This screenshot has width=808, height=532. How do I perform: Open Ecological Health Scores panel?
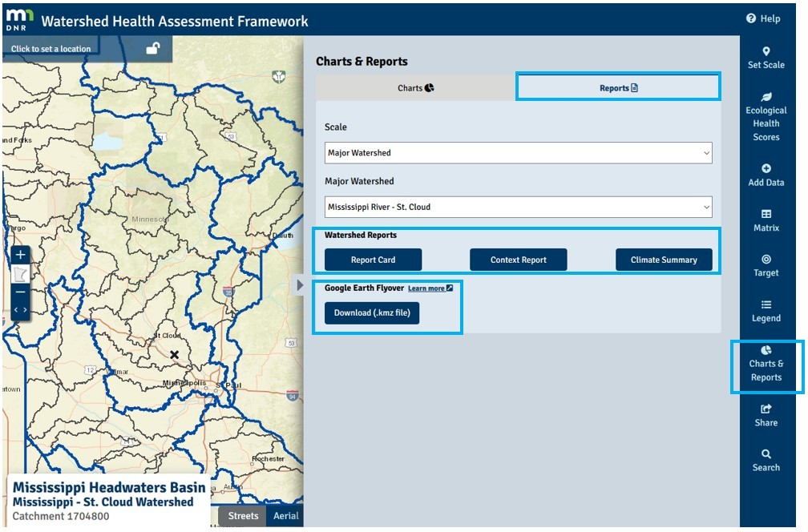tap(766, 117)
